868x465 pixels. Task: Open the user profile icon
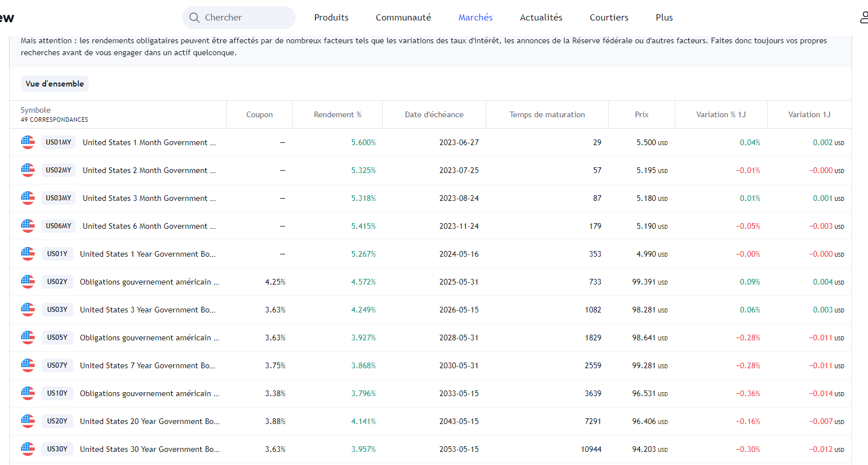[x=863, y=18]
